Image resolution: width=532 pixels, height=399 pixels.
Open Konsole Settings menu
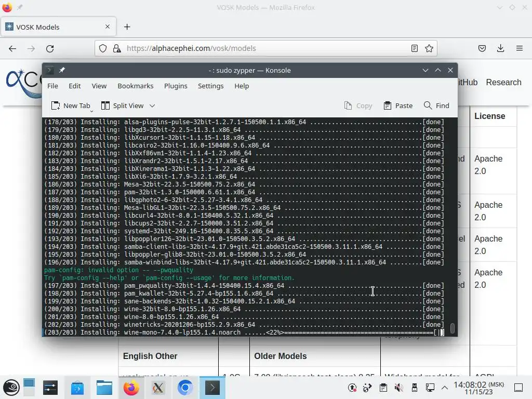(211, 86)
